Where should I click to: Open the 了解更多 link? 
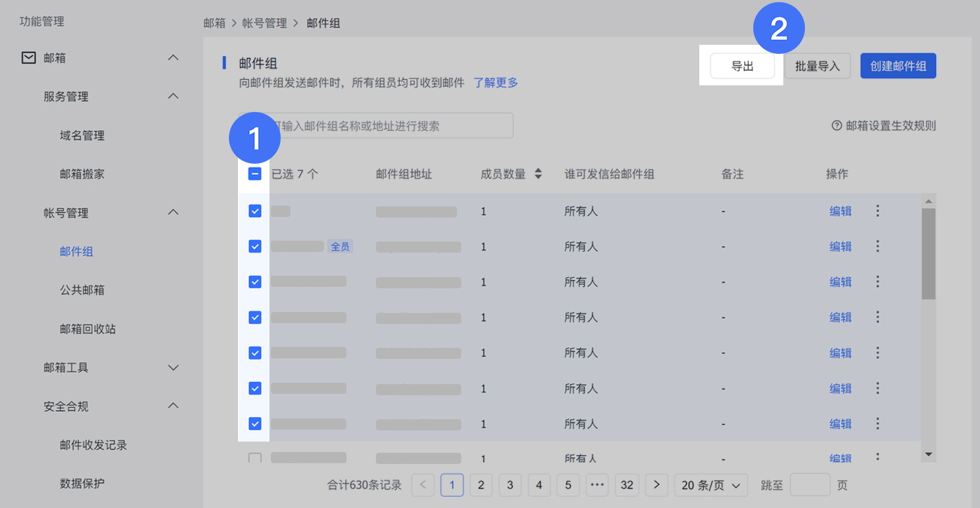click(x=496, y=83)
